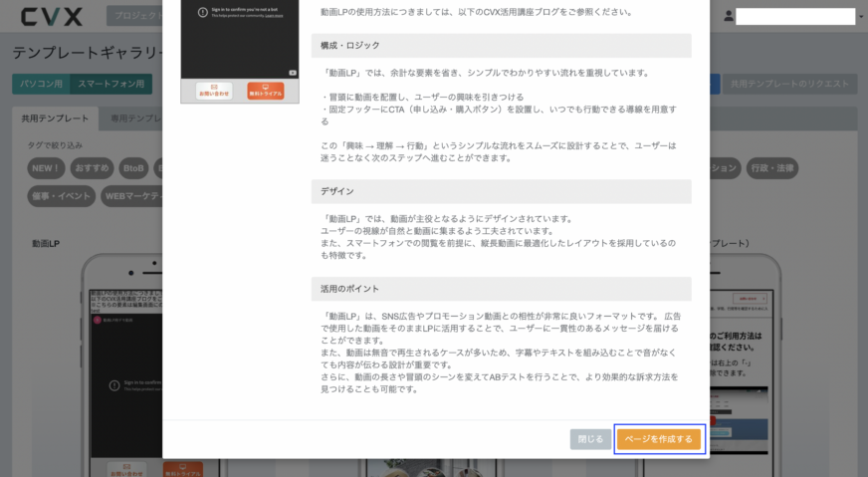
Task: Close the dialog with 閉じる button
Action: (590, 439)
